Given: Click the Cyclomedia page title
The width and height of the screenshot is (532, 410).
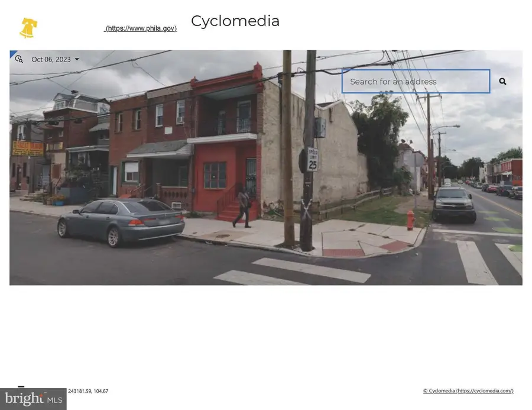Looking at the screenshot, I should [235, 21].
